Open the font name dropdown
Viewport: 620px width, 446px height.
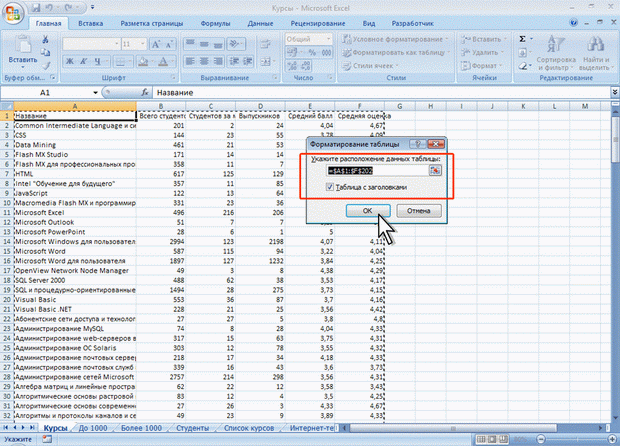(117, 44)
